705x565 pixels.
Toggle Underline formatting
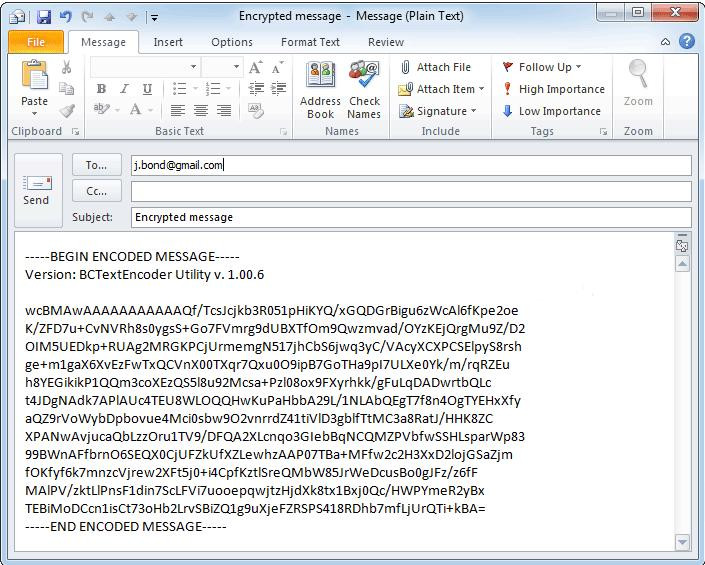pos(147,89)
